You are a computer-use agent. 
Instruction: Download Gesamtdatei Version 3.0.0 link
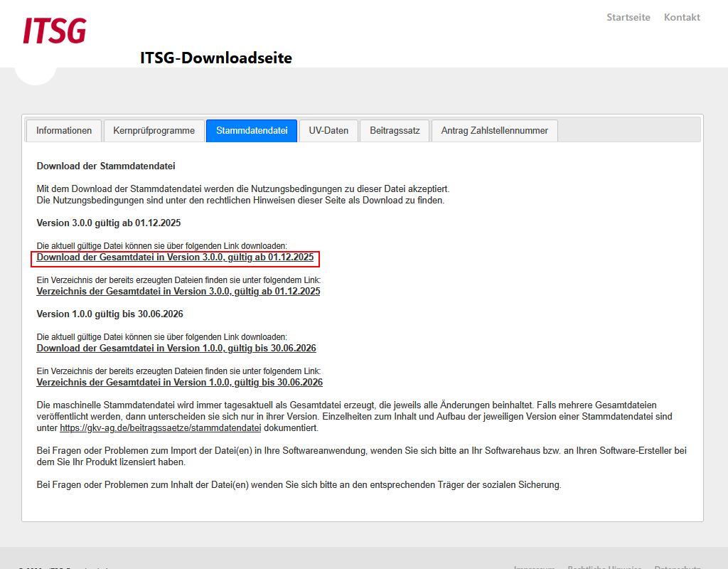point(175,257)
